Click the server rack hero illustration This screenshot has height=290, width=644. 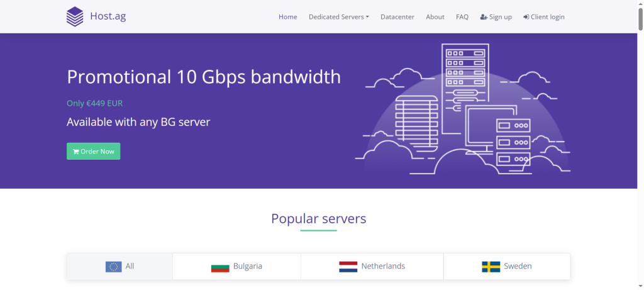[463, 109]
